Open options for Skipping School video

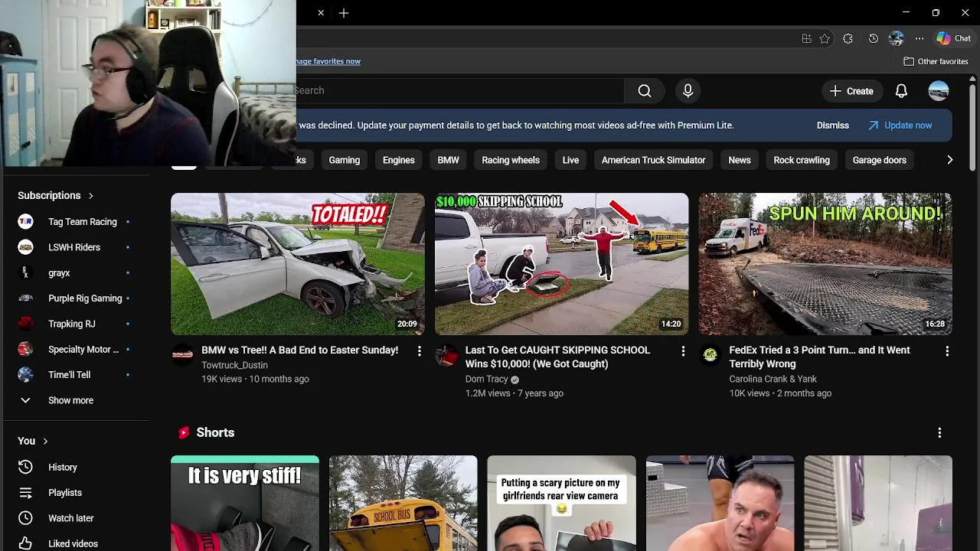pyautogui.click(x=683, y=350)
